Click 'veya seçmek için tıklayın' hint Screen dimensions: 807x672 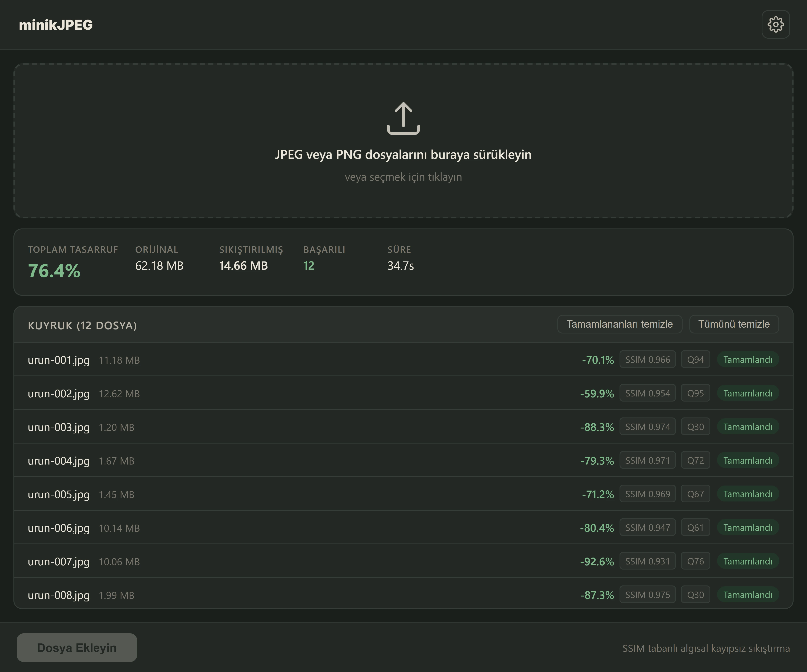point(403,177)
